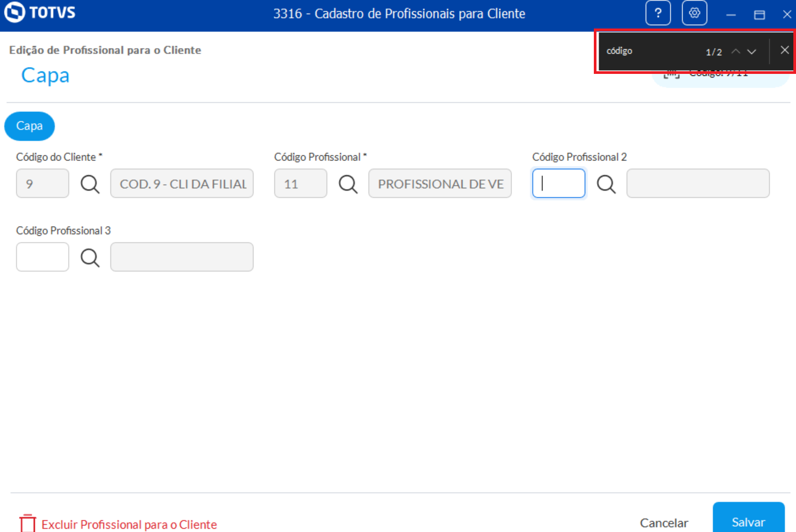Click the 'Código Profissional 2' label
Image resolution: width=796 pixels, height=532 pixels.
(x=580, y=157)
